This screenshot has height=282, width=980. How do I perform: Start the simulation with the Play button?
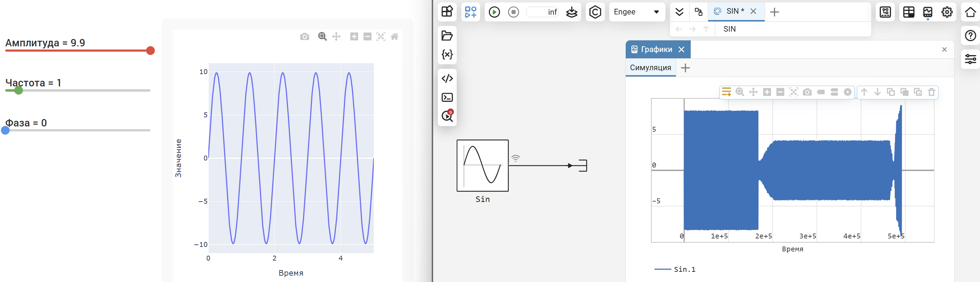[x=494, y=12]
